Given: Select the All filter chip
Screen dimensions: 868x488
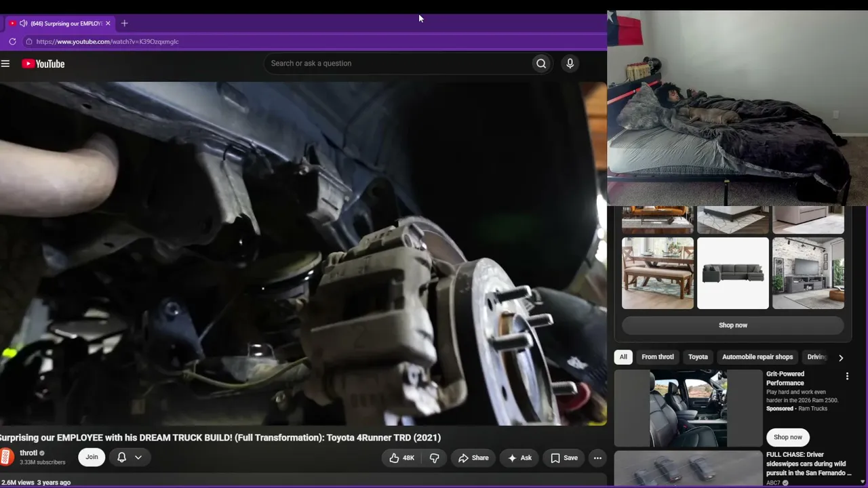Looking at the screenshot, I should [x=623, y=357].
